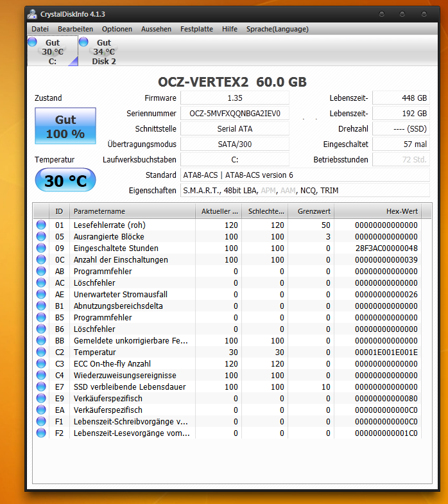Image resolution: width=448 pixels, height=504 pixels.
Task: Click hex value 00001E001E001E
Action: point(386,352)
